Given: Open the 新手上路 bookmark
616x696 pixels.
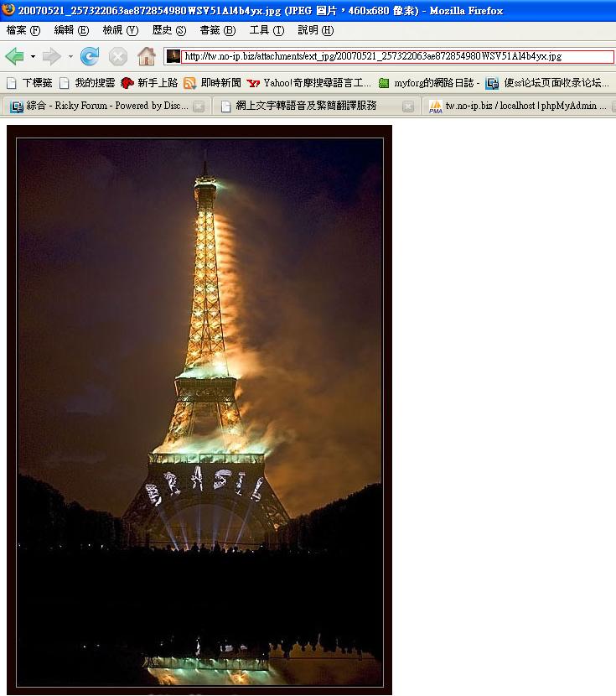Looking at the screenshot, I should [x=149, y=83].
